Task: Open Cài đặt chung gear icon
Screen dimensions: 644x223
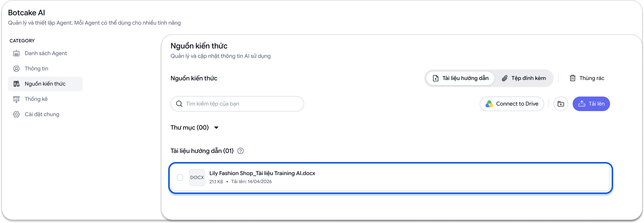Action: 16,114
